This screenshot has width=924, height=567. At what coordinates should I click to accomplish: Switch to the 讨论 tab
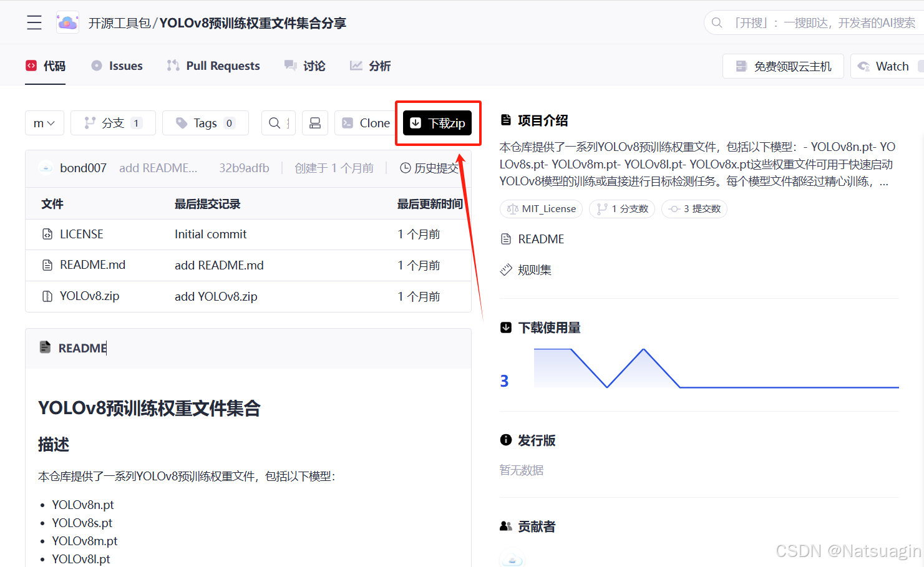coord(304,65)
